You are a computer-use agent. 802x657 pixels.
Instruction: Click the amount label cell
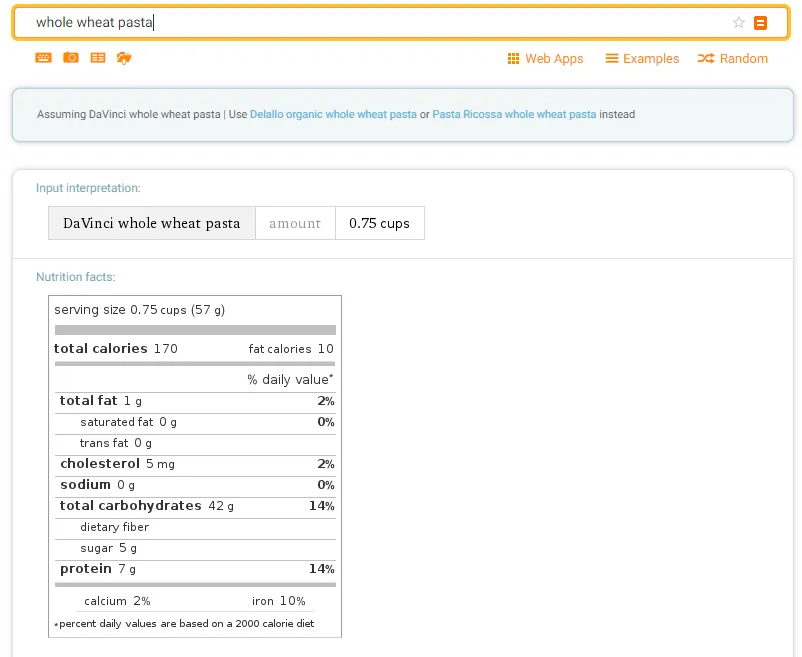295,223
